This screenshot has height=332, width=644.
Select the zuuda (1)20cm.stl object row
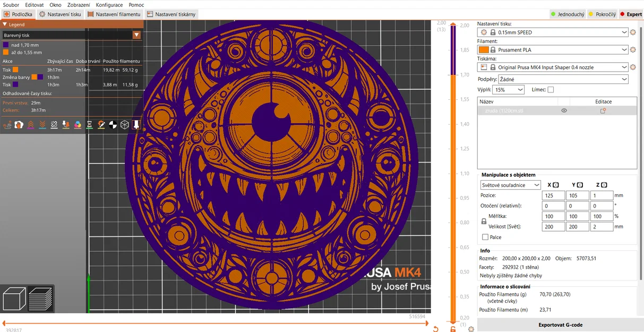coord(557,110)
